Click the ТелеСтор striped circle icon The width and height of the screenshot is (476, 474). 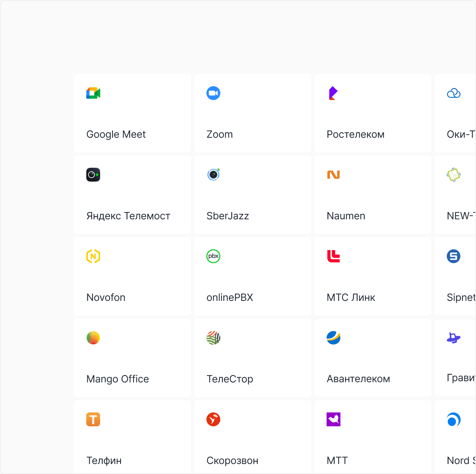(x=213, y=338)
